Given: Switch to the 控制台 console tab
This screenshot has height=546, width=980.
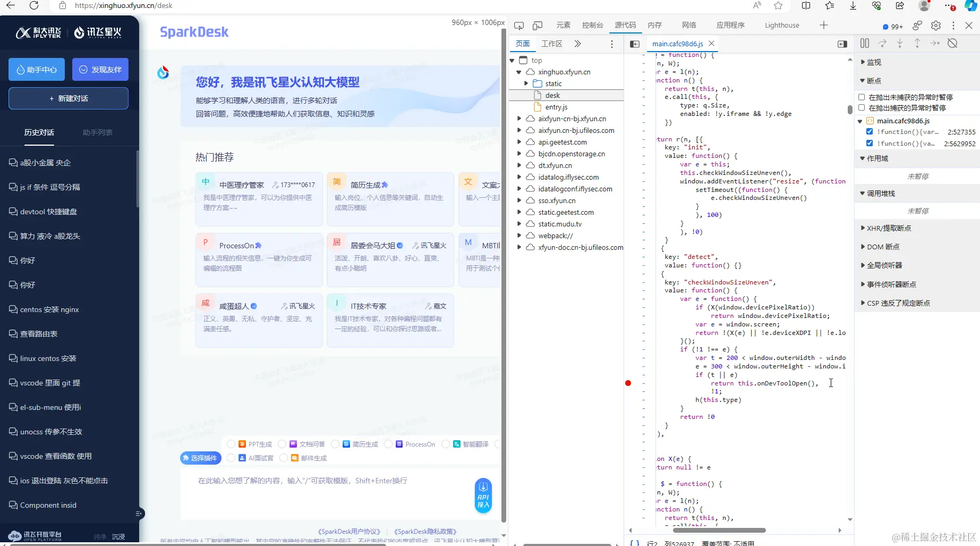Looking at the screenshot, I should click(593, 25).
